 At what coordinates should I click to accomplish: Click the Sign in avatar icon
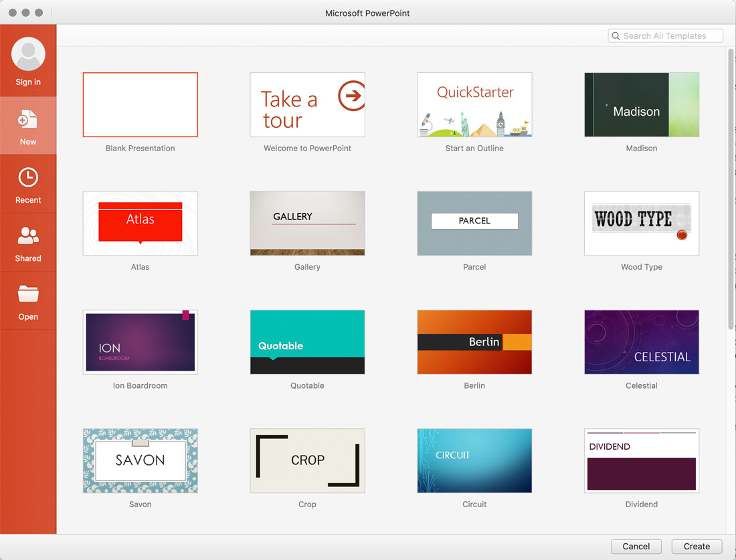pos(27,53)
